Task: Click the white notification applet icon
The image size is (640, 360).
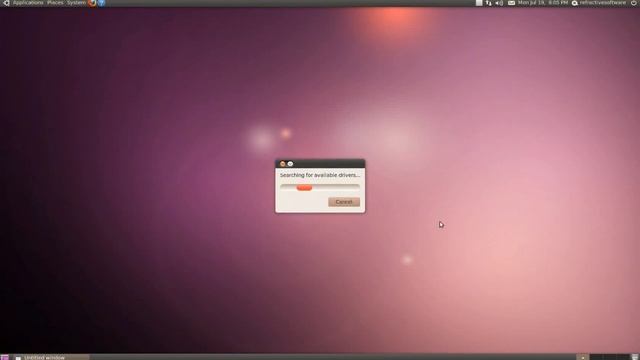Action: [479, 3]
